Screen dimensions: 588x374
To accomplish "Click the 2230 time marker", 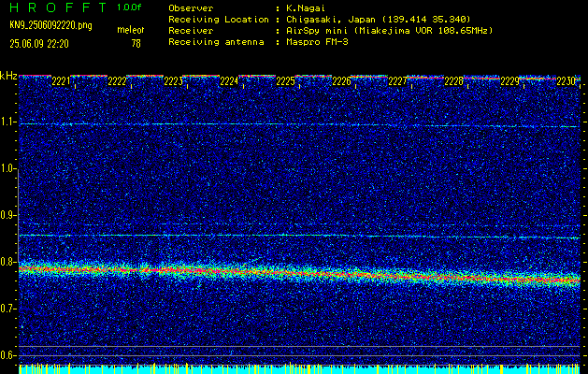I will pos(566,81).
